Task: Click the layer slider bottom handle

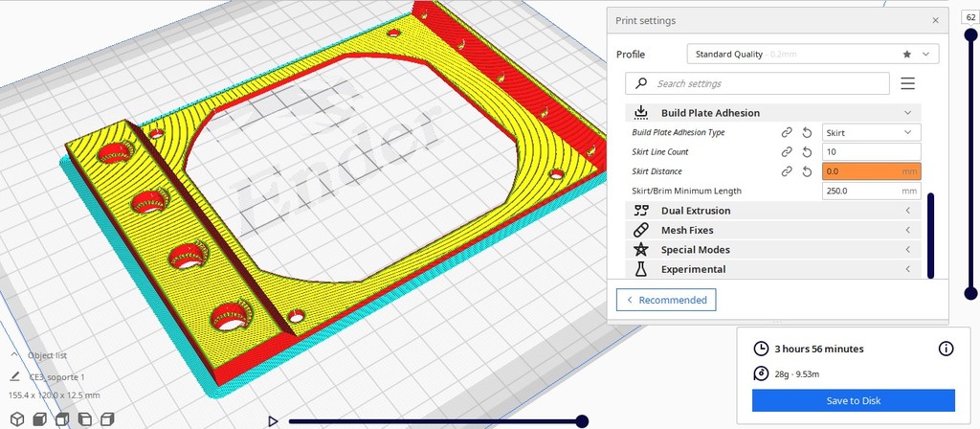Action: (x=970, y=293)
